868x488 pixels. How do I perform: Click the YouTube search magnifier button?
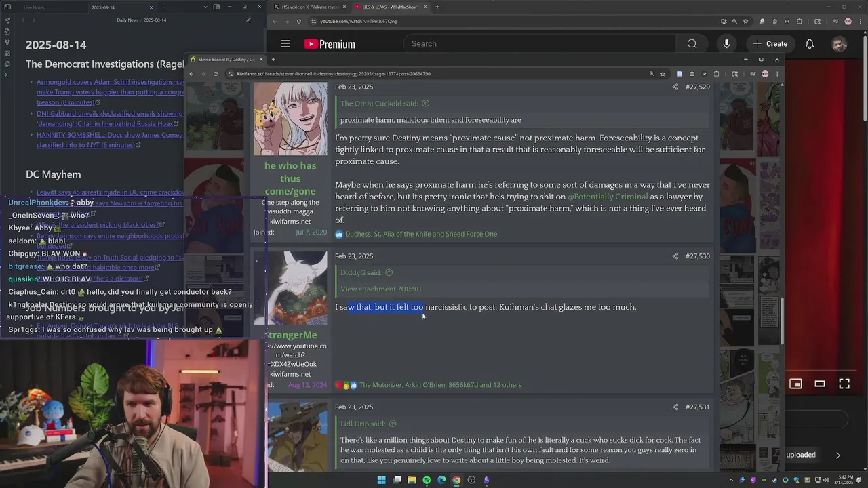point(692,44)
